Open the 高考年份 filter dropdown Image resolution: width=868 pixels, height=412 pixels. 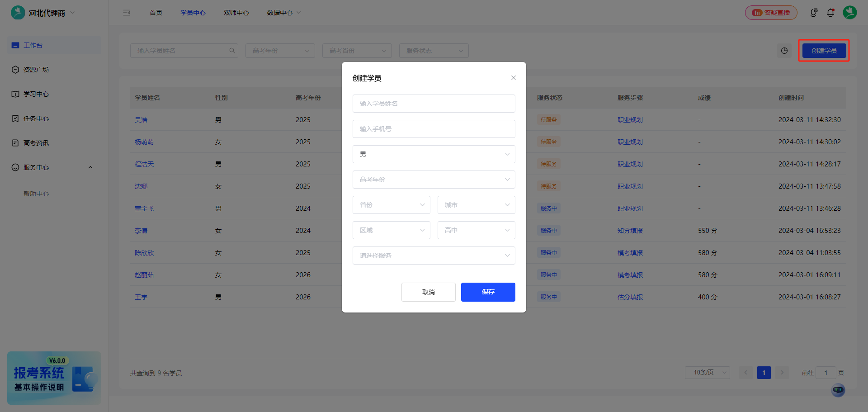(x=280, y=50)
